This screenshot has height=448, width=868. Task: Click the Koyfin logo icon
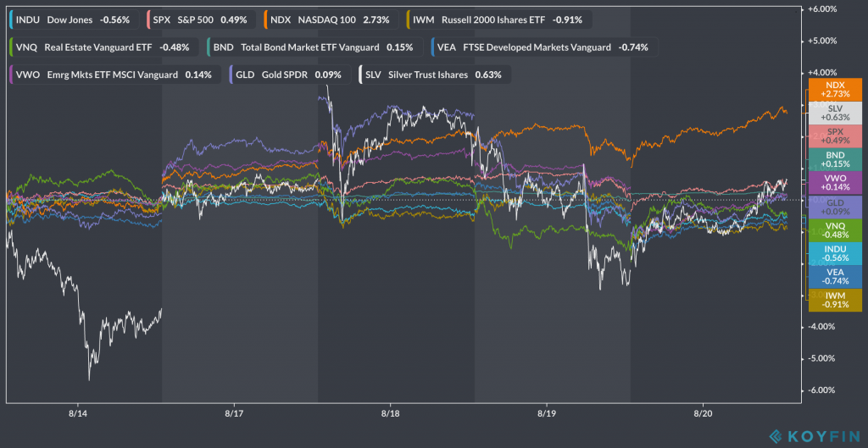tap(776, 436)
